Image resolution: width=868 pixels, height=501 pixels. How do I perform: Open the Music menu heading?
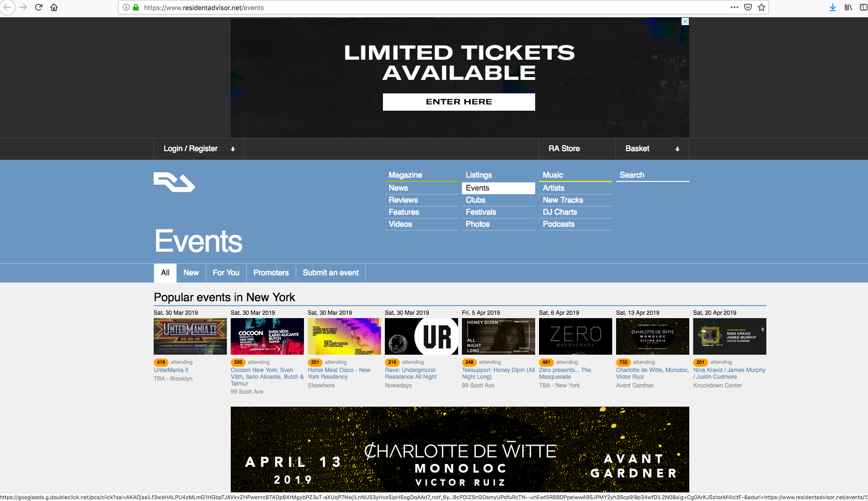[x=553, y=175]
